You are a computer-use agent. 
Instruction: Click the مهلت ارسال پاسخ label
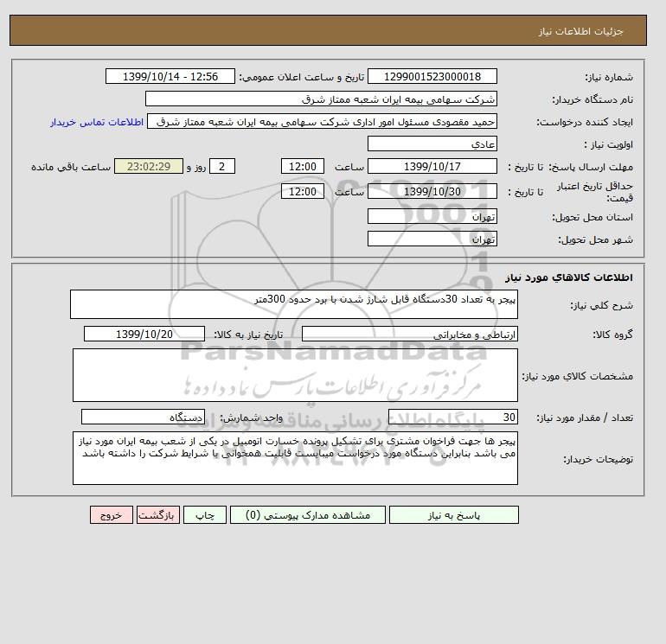pos(592,167)
